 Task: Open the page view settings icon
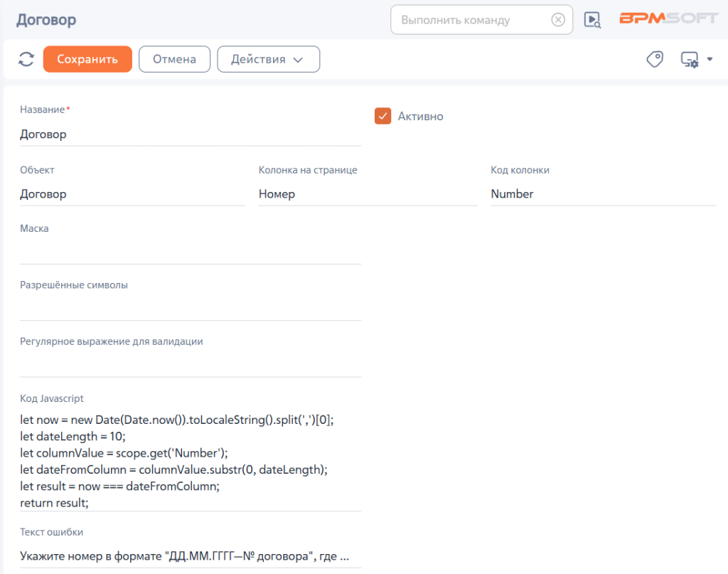coord(690,60)
